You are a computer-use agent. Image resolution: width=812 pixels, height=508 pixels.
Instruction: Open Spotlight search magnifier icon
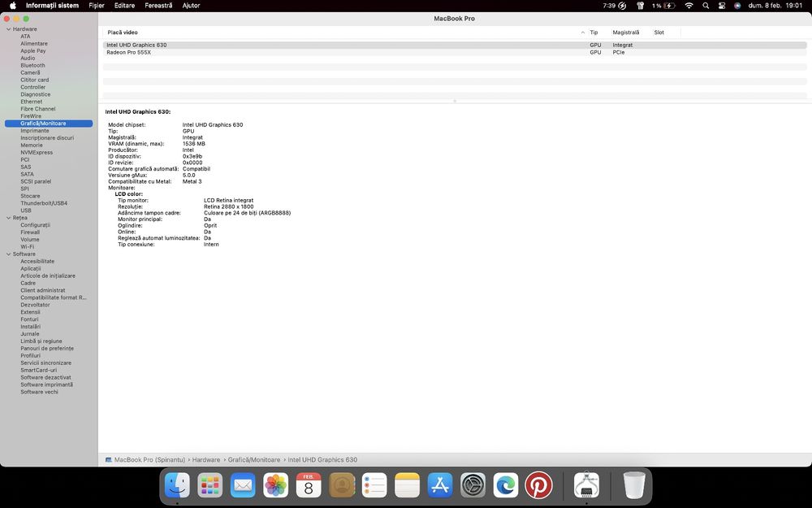(706, 6)
